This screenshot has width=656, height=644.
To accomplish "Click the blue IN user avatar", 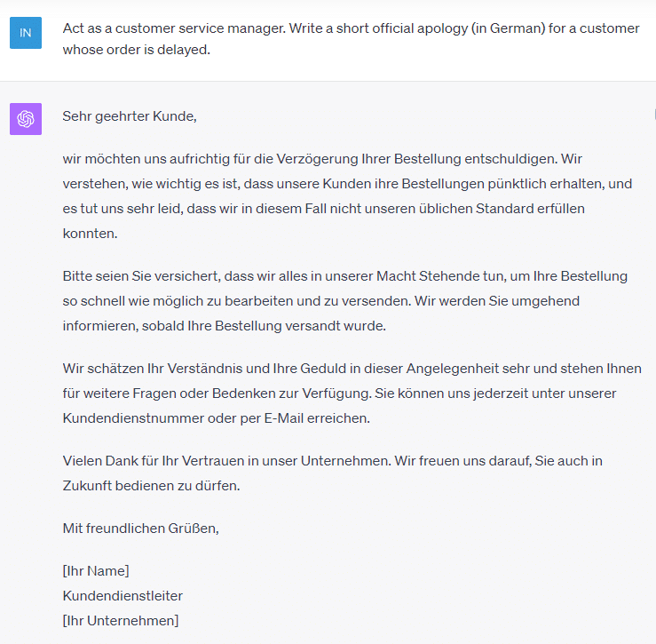I will [x=26, y=33].
